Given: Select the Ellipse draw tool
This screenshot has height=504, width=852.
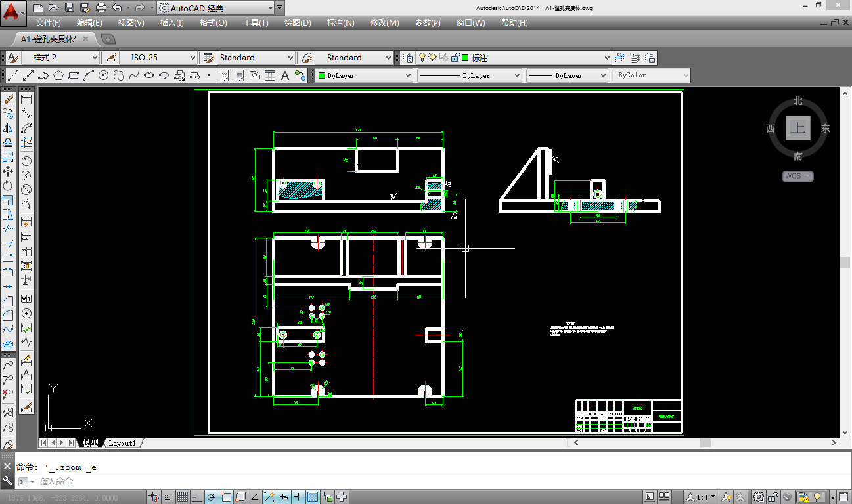Looking at the screenshot, I should [x=149, y=75].
